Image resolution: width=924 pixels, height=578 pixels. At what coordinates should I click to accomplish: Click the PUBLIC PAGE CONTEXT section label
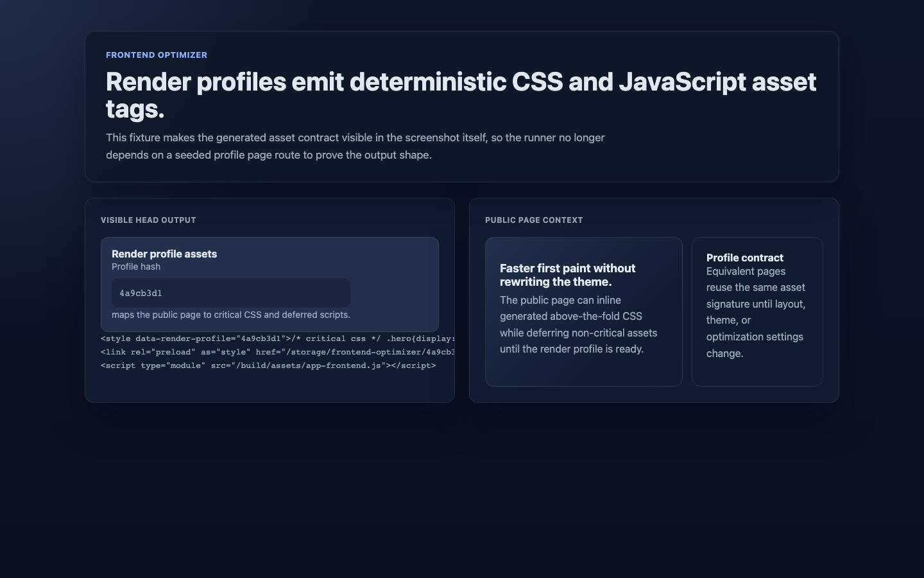pyautogui.click(x=534, y=220)
